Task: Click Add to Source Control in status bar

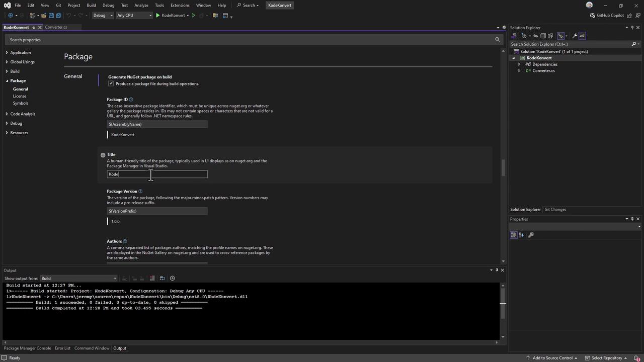Action: [552, 358]
